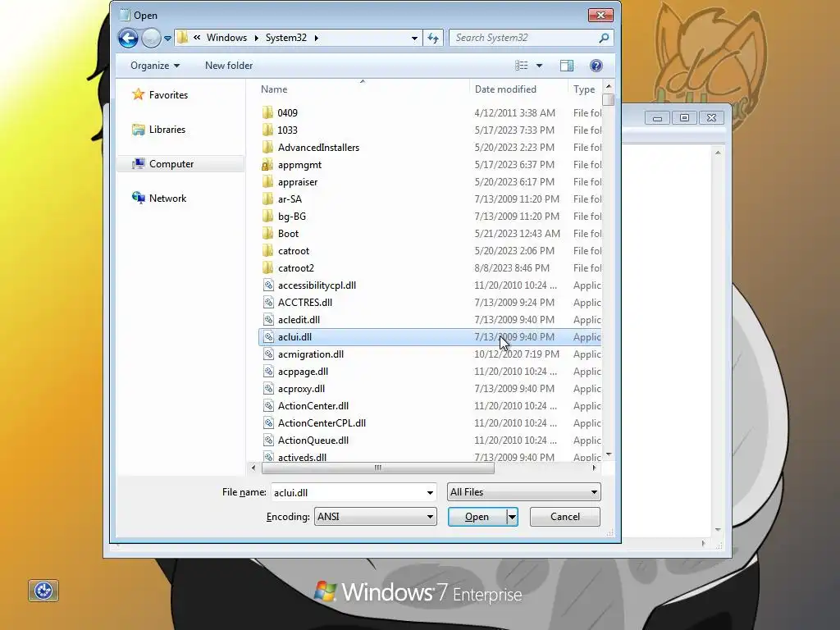840x630 pixels.
Task: Select the 0409 folder icon
Action: point(268,113)
